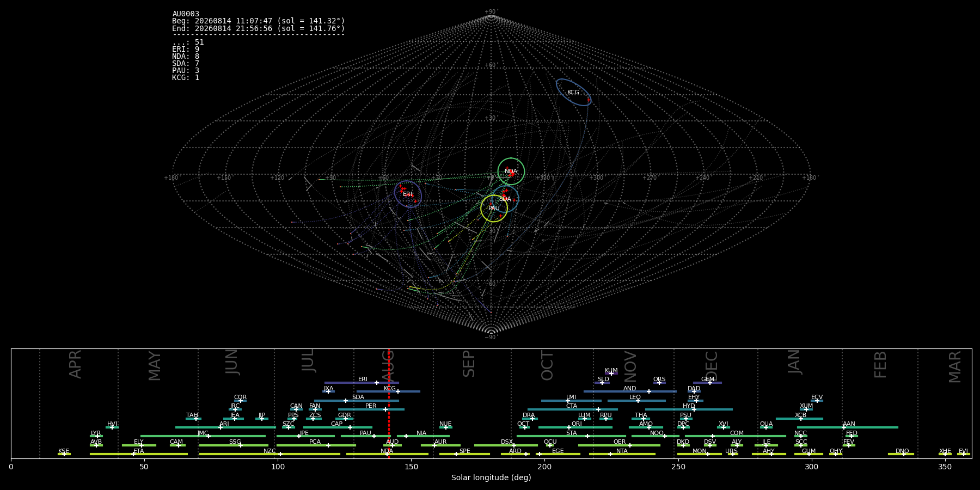Click the NIA shower bar in timeline
The width and height of the screenshot is (980, 490).
423,436
